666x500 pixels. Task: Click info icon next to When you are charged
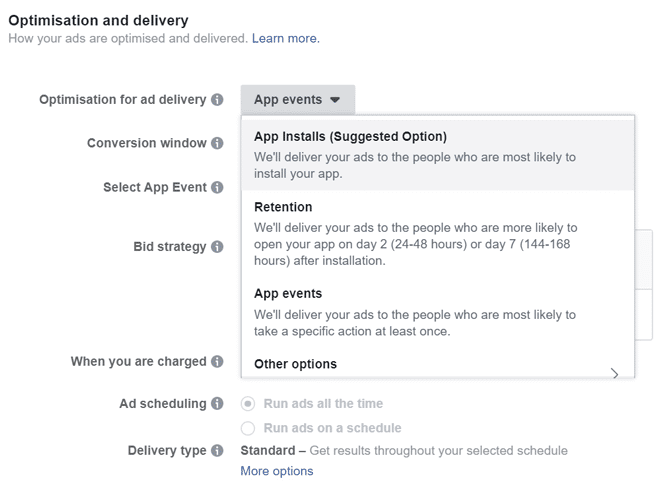[x=217, y=362]
